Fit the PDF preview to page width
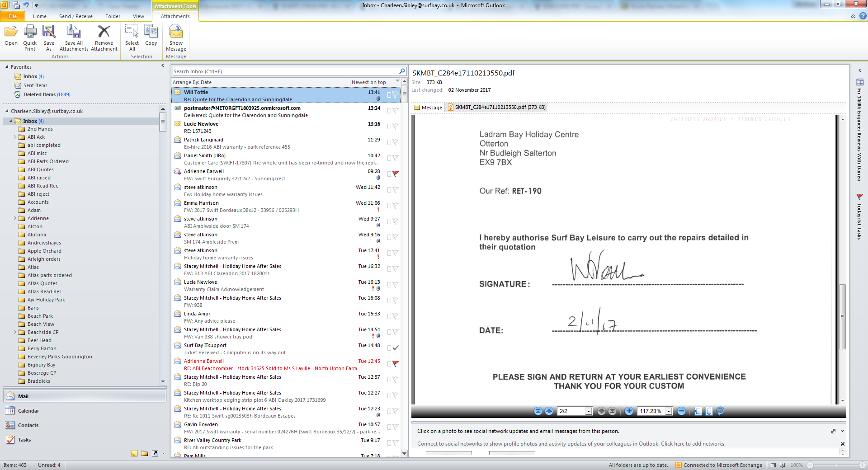Image resolution: width=868 pixels, height=470 pixels. point(698,411)
